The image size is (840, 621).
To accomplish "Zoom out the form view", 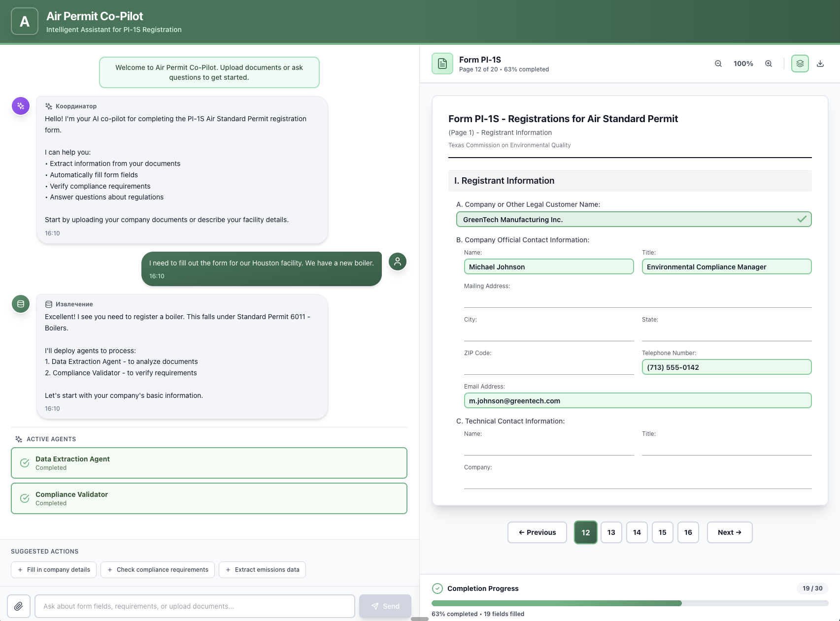I will coord(718,64).
